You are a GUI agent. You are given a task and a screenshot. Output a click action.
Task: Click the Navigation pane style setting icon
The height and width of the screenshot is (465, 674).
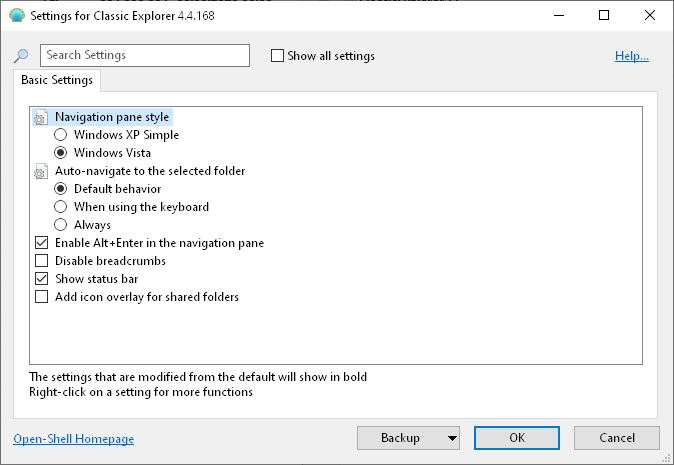click(x=41, y=117)
